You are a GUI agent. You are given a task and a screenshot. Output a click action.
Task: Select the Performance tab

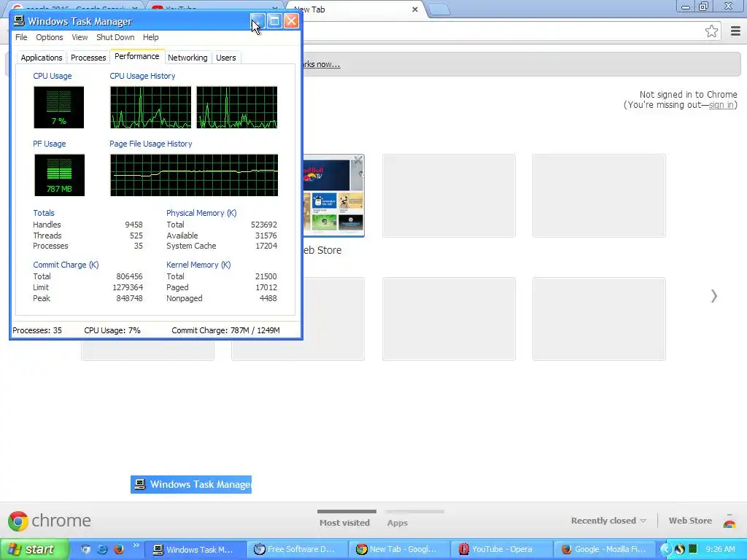click(x=136, y=56)
